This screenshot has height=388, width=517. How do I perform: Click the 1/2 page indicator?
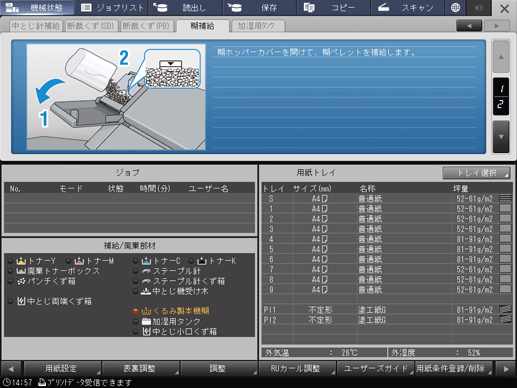[x=501, y=97]
